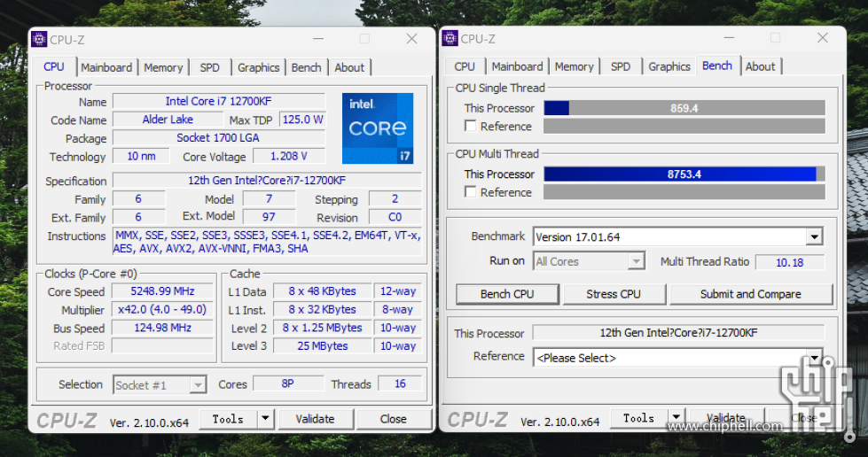Expand Tools dropdown arrow in right window
Image resolution: width=868 pixels, height=457 pixels.
[x=676, y=418]
